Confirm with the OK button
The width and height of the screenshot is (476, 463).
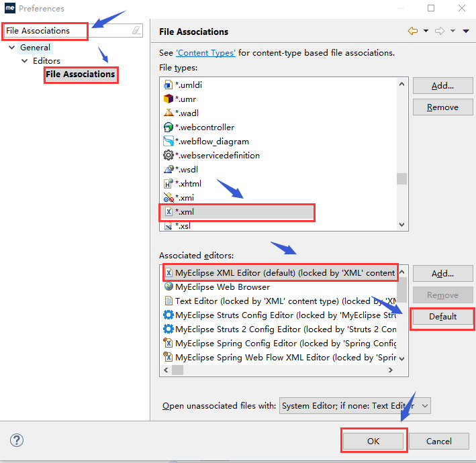[373, 441]
